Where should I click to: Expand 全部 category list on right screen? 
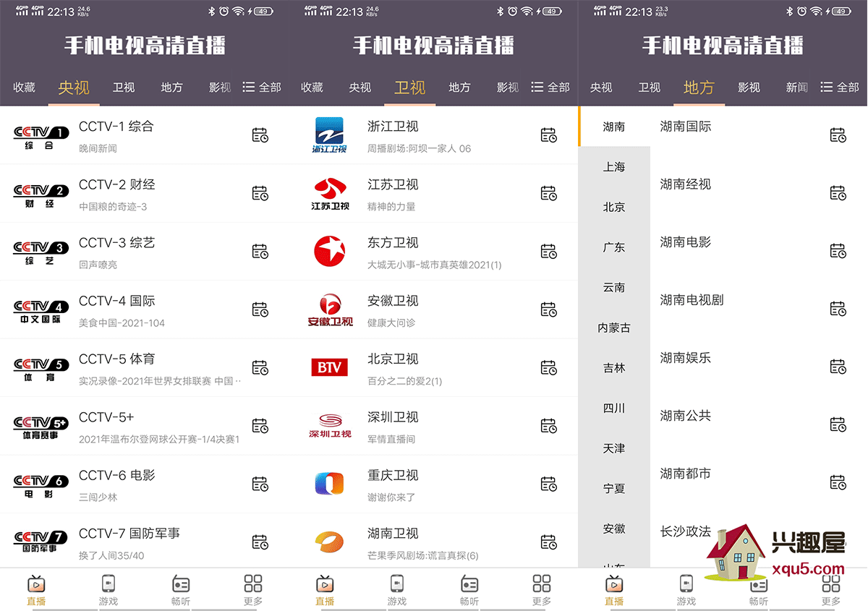[839, 87]
